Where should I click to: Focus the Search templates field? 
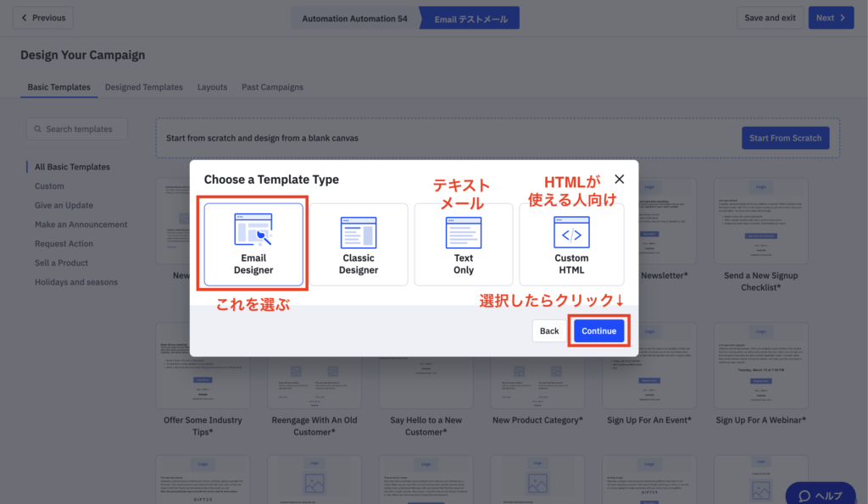77,129
